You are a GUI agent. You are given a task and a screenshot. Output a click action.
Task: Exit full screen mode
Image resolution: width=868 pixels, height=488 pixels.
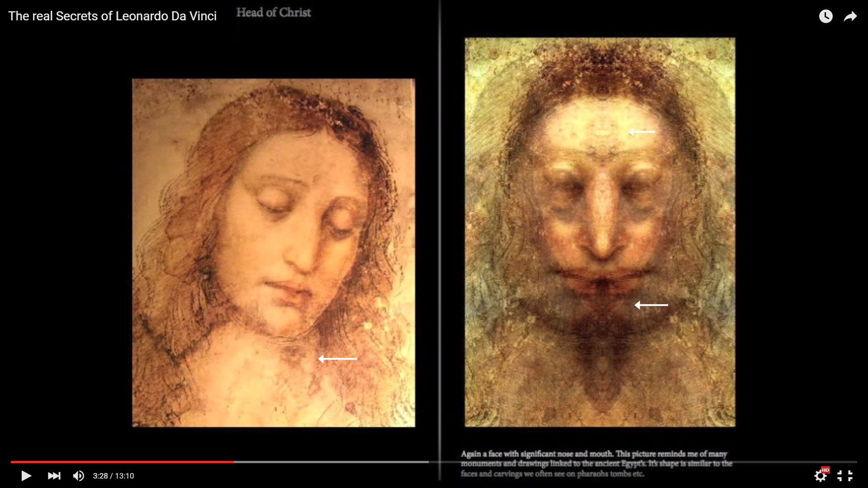844,476
